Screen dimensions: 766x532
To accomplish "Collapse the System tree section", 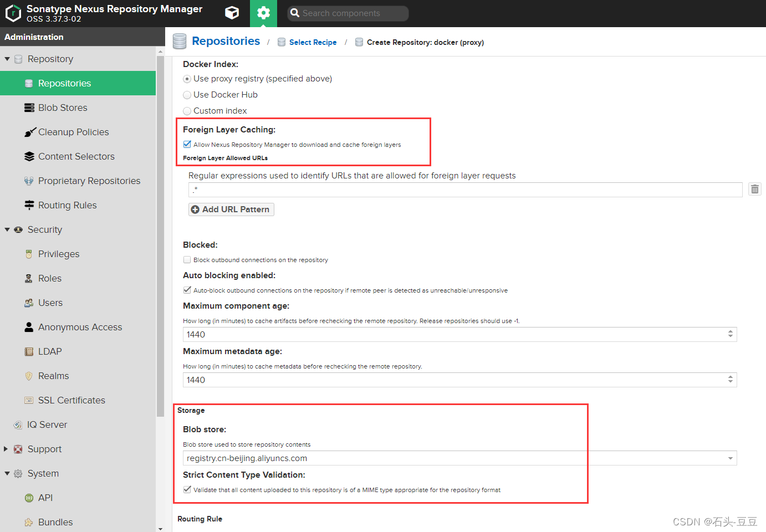I will 7,473.
